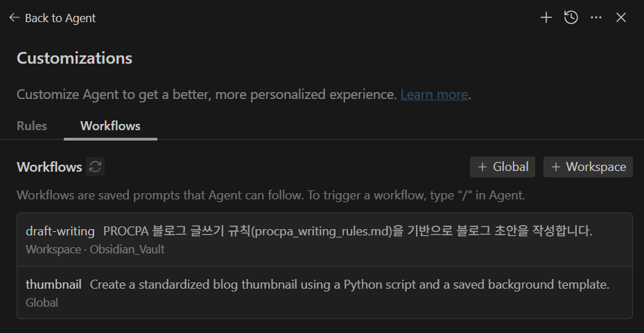Follow the Learn more link
The height and width of the screenshot is (333, 644).
click(x=434, y=94)
